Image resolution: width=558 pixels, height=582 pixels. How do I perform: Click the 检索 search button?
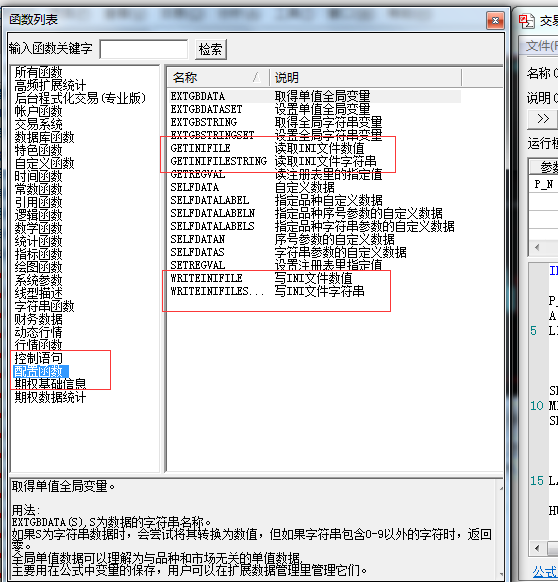(x=211, y=49)
